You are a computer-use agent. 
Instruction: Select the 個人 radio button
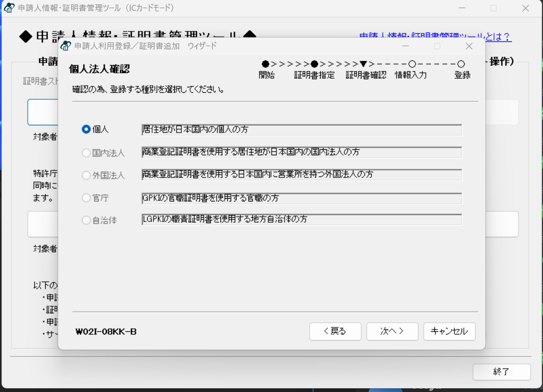click(x=86, y=129)
